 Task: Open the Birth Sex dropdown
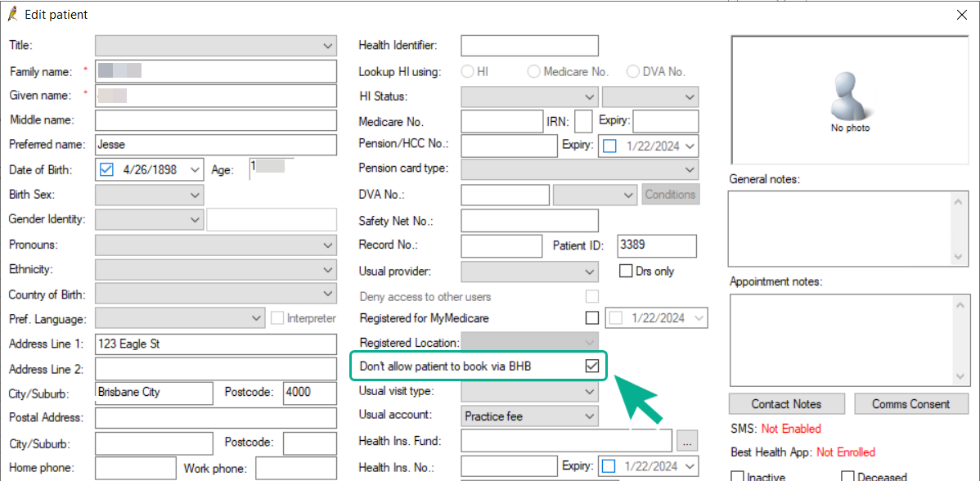pyautogui.click(x=150, y=194)
